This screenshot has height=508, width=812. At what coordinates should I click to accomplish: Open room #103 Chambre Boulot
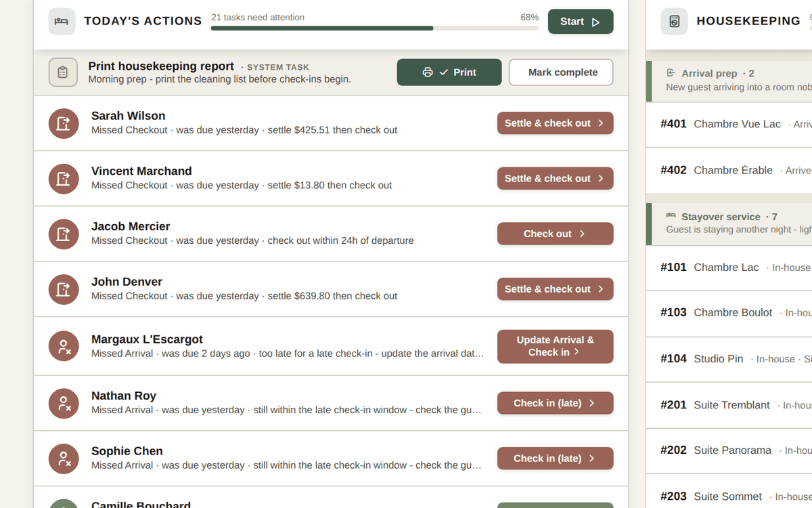[729, 313]
